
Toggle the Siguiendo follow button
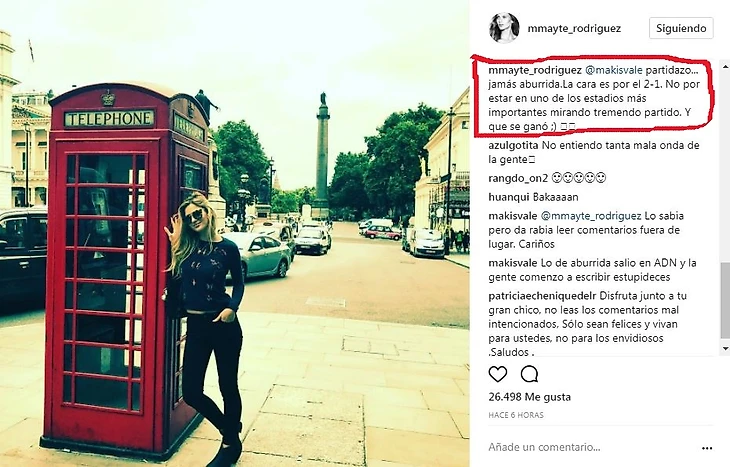click(681, 28)
